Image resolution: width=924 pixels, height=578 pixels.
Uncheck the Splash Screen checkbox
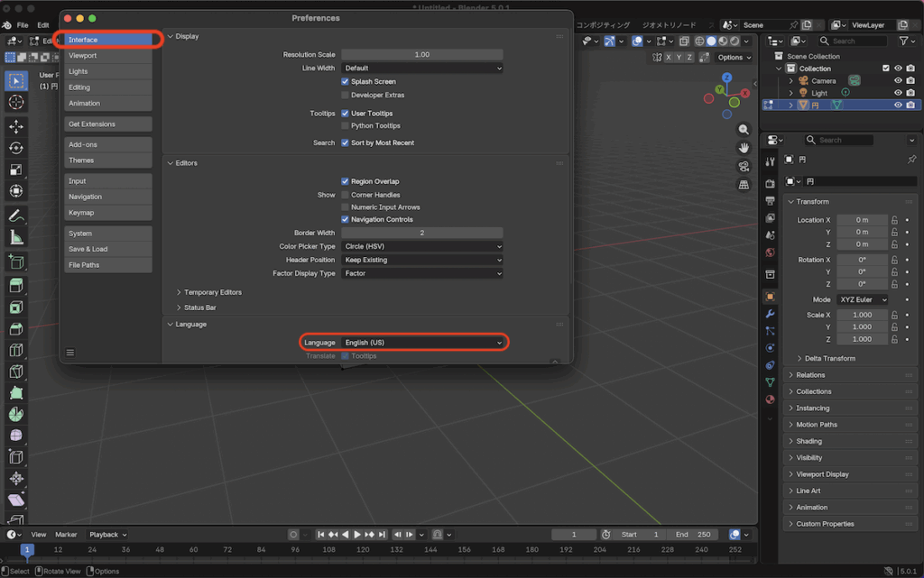coord(345,81)
